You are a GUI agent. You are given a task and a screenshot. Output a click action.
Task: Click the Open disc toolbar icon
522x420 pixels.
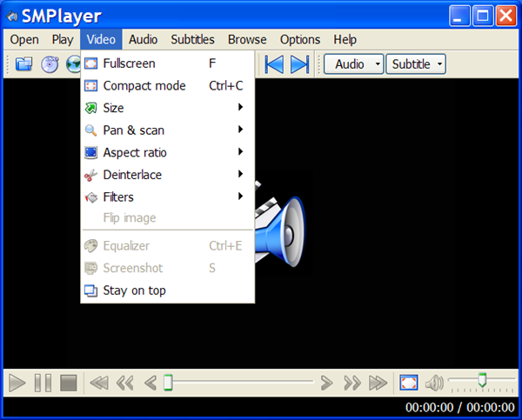click(50, 64)
